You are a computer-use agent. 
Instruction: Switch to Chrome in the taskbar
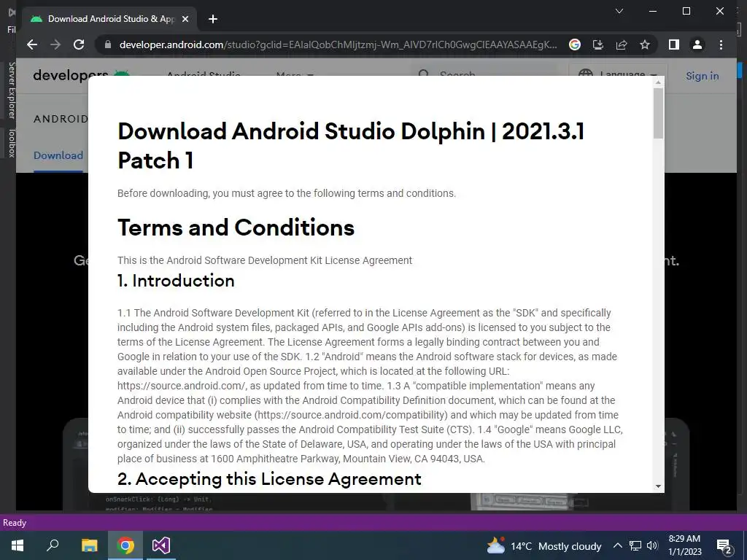click(125, 545)
